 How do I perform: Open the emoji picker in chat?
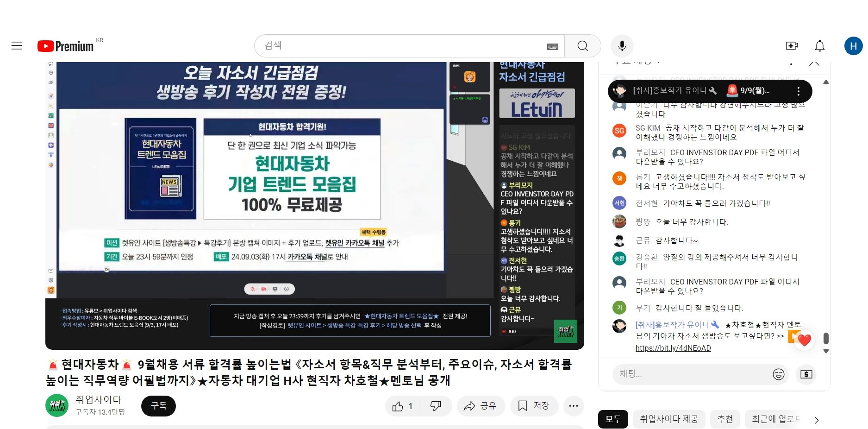pos(778,374)
